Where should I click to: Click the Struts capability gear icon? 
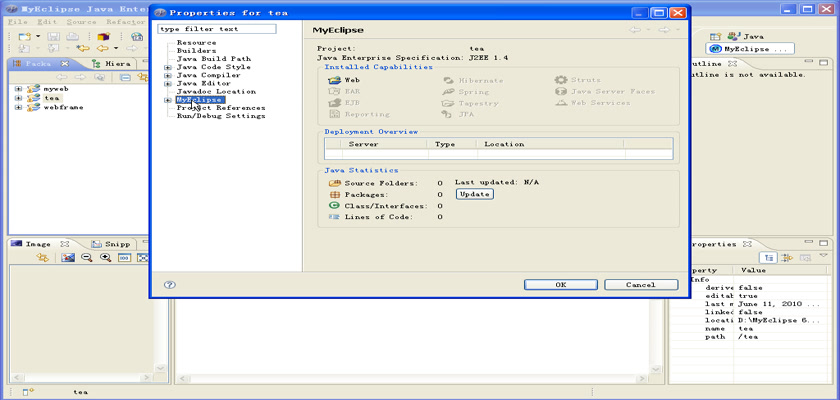(x=561, y=80)
